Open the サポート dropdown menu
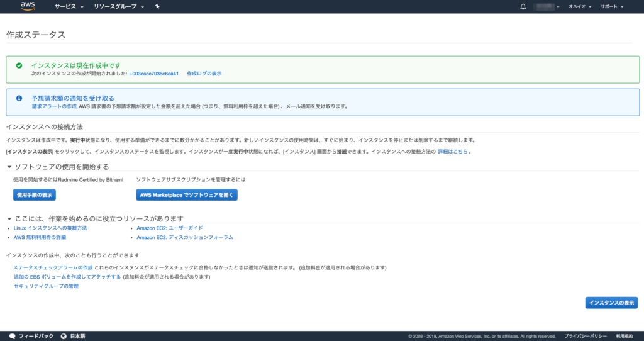The width and height of the screenshot is (644, 341). point(611,6)
